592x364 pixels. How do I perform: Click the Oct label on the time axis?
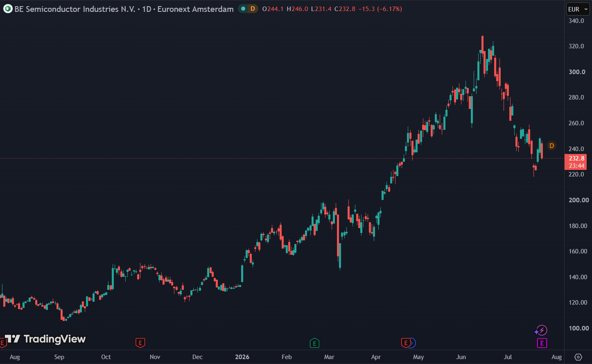click(106, 357)
